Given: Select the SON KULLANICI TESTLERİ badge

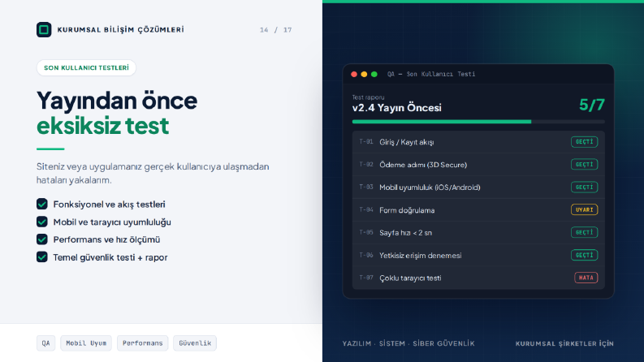Looking at the screenshot, I should pyautogui.click(x=86, y=67).
